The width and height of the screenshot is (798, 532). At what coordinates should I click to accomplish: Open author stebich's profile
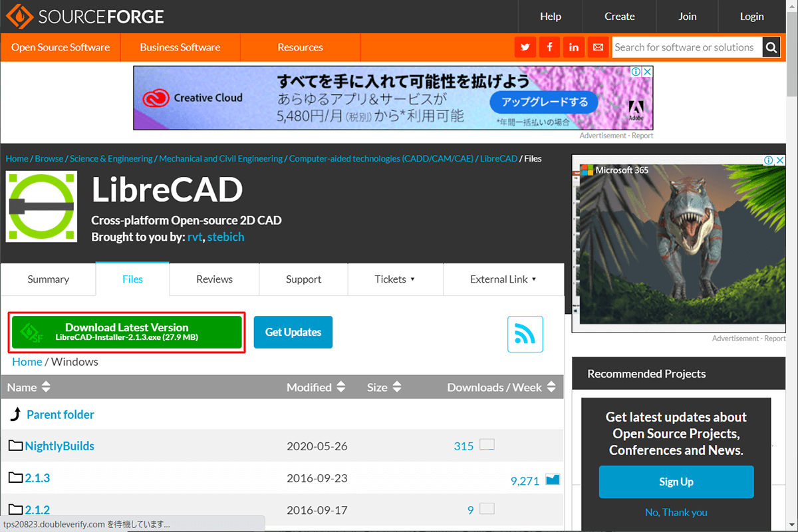226,237
